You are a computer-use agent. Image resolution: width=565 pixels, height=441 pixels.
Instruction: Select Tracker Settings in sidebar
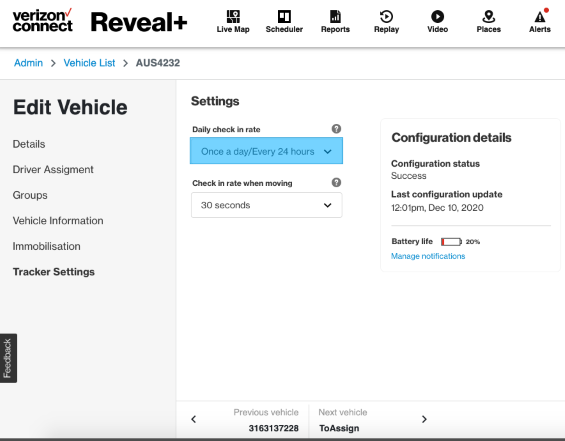point(54,272)
